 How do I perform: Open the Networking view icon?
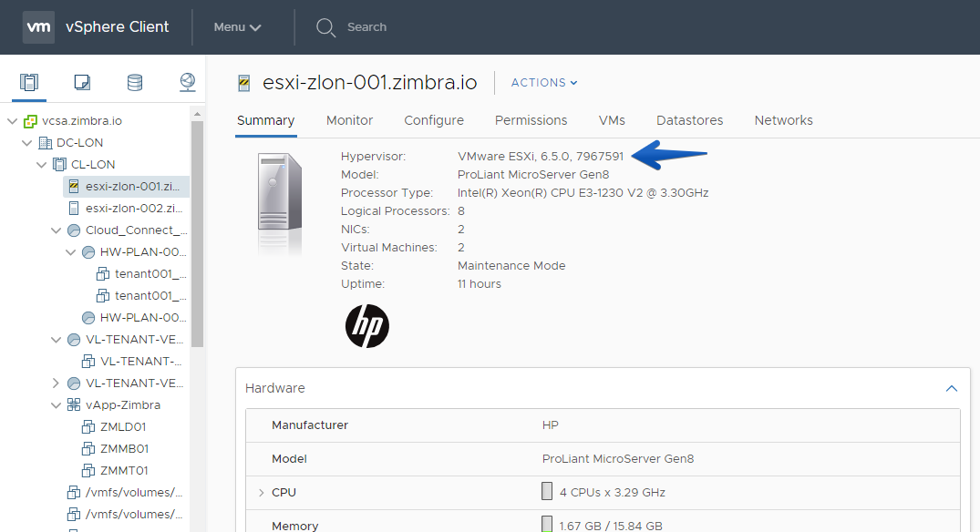coord(188,82)
